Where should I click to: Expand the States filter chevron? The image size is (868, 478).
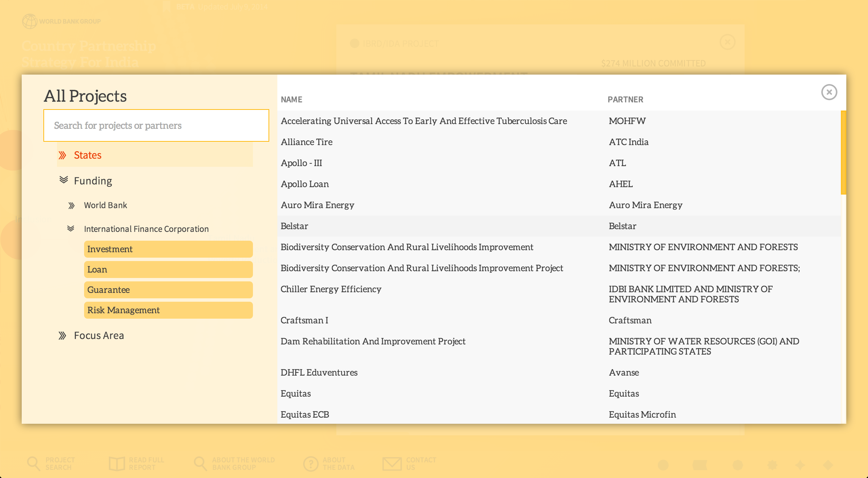pos(62,155)
